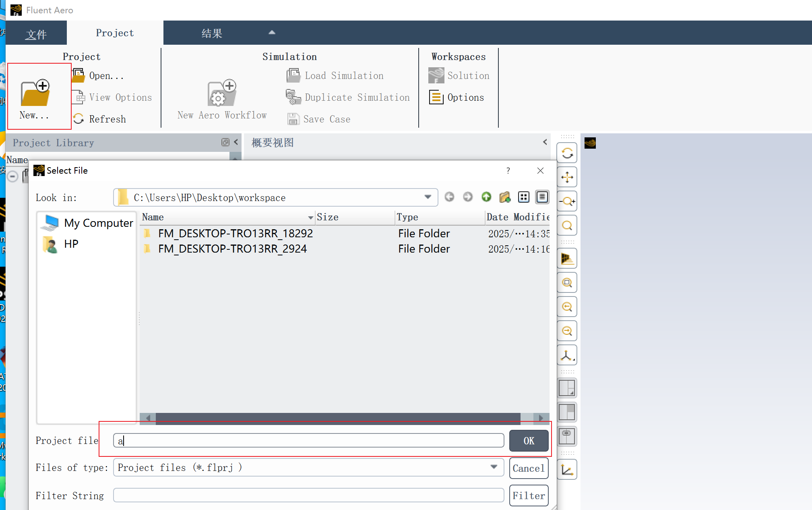Click the New project folder icon
This screenshot has width=812, height=510.
(x=35, y=93)
